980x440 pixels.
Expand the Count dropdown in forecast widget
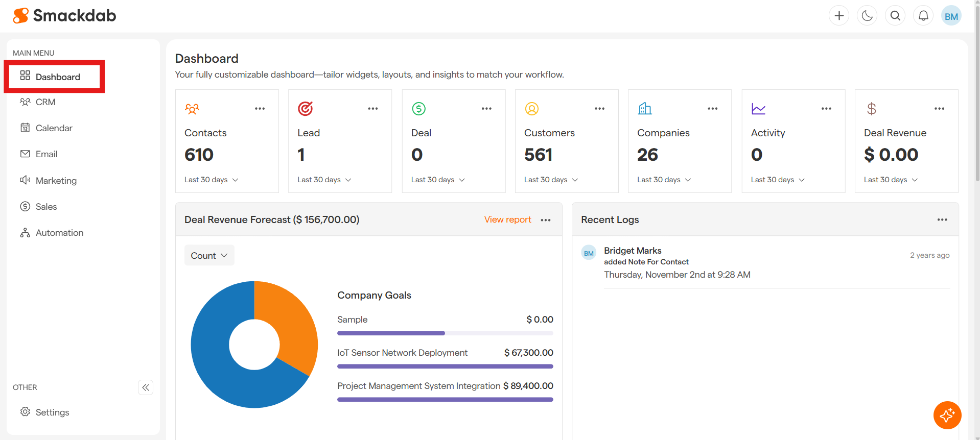click(x=209, y=256)
